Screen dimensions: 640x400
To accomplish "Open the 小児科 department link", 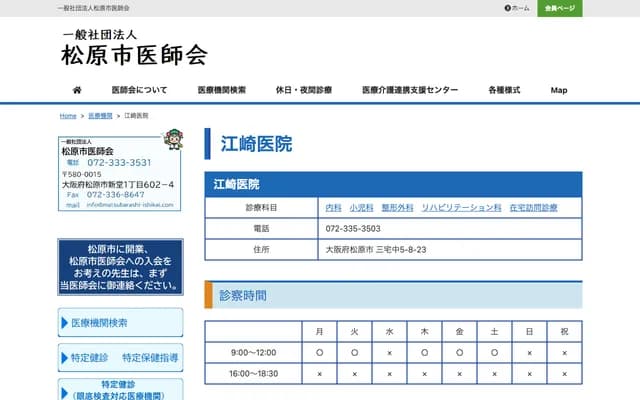I will [360, 207].
